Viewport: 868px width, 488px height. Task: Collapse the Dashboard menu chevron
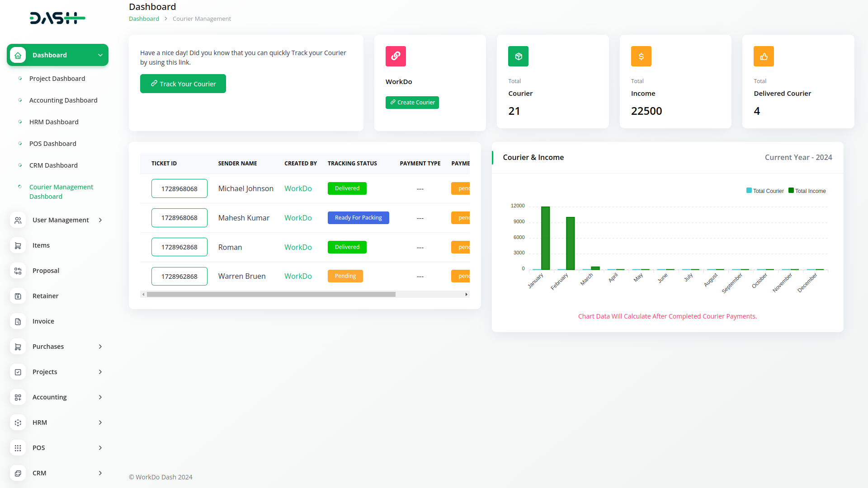point(100,55)
